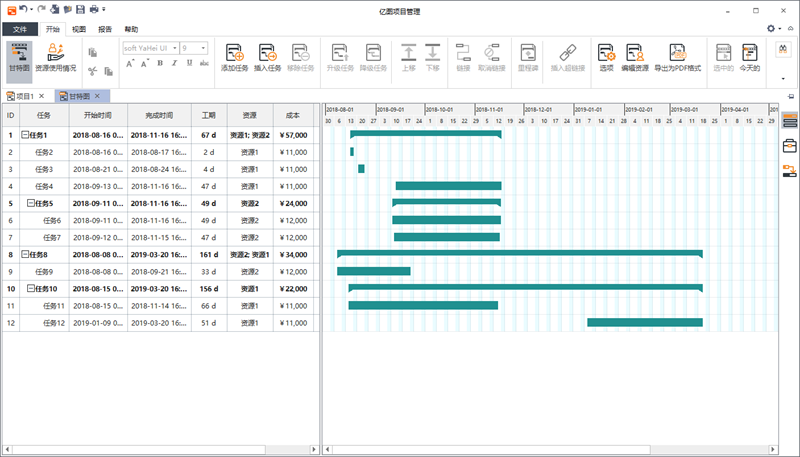The image size is (800, 457).
Task: Open quick access toolbar customize arrow
Action: (104, 9)
